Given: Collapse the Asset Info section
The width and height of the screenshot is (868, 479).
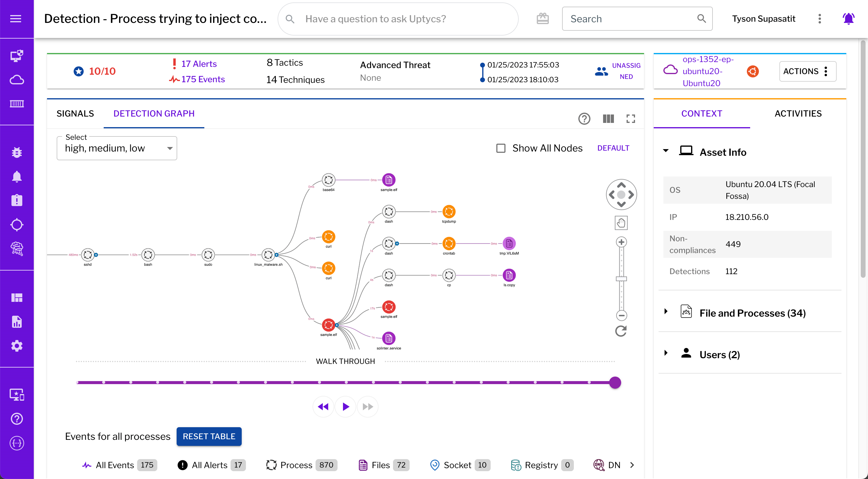Looking at the screenshot, I should pyautogui.click(x=666, y=151).
